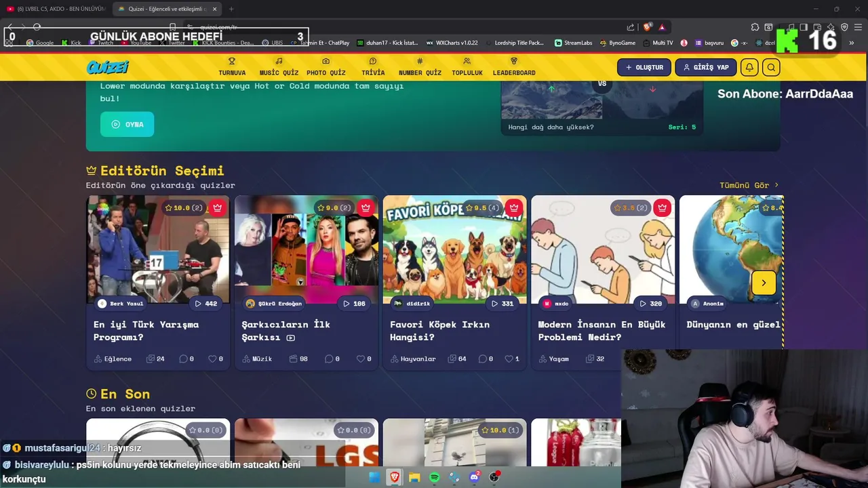The height and width of the screenshot is (488, 868).
Task: Click the premium badge on the Modern İnsanın card
Action: coord(663,207)
